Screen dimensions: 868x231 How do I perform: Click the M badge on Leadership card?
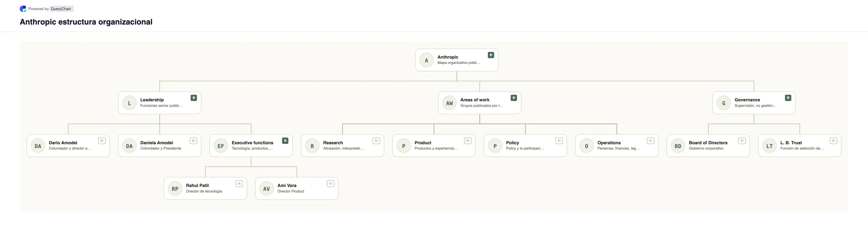coord(194,98)
